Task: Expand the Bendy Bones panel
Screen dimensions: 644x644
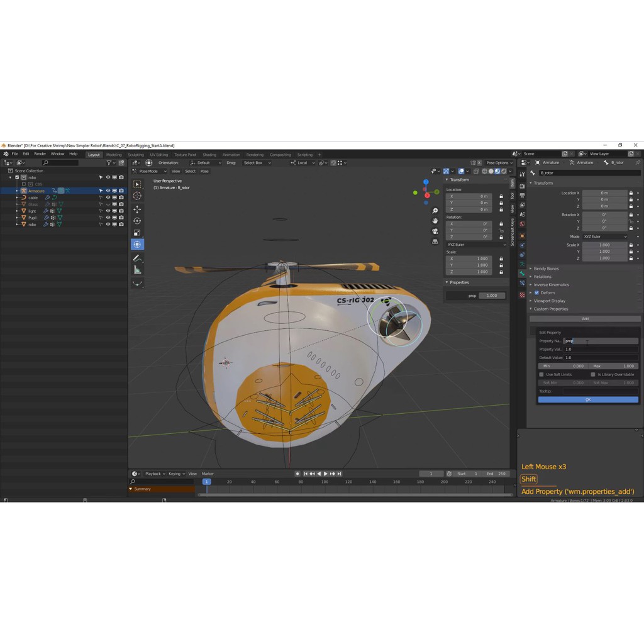Action: pyautogui.click(x=546, y=269)
